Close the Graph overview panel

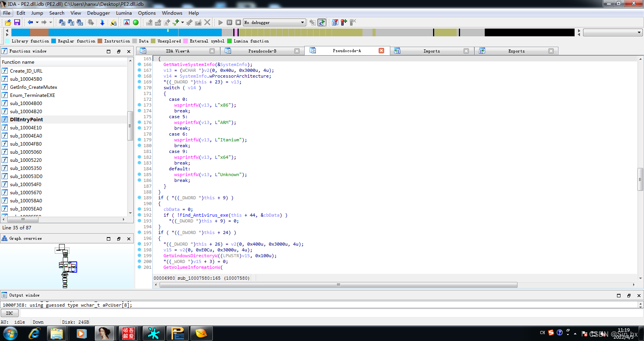pyautogui.click(x=129, y=239)
